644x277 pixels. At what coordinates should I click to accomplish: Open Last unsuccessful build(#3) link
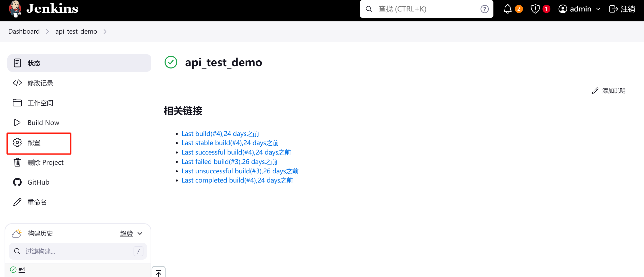(240, 171)
